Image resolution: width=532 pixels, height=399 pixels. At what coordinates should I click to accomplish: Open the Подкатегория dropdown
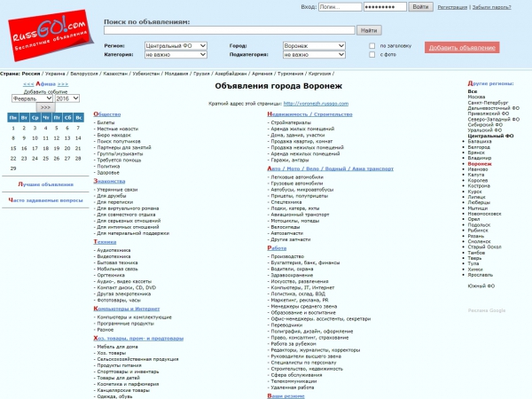click(314, 55)
